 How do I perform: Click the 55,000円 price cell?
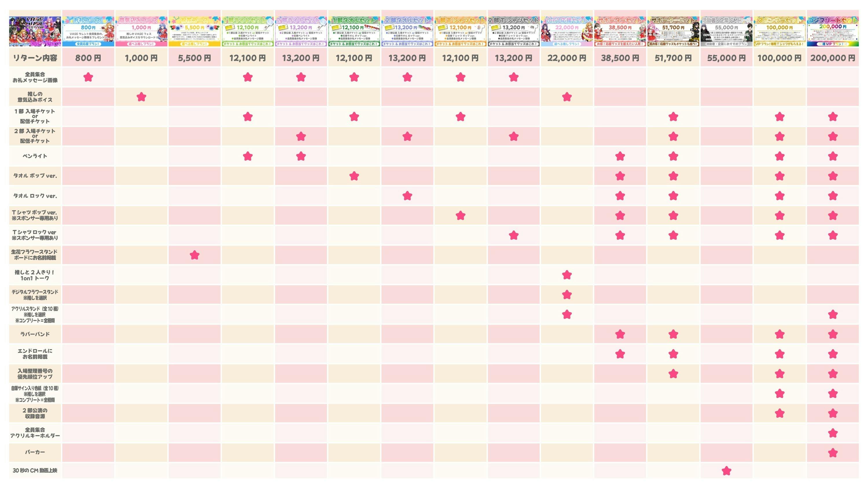[x=726, y=58]
